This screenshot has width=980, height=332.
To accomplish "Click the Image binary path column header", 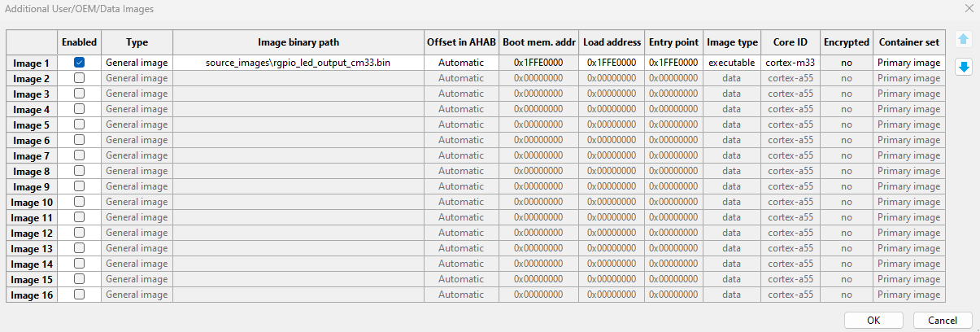I will [x=298, y=42].
